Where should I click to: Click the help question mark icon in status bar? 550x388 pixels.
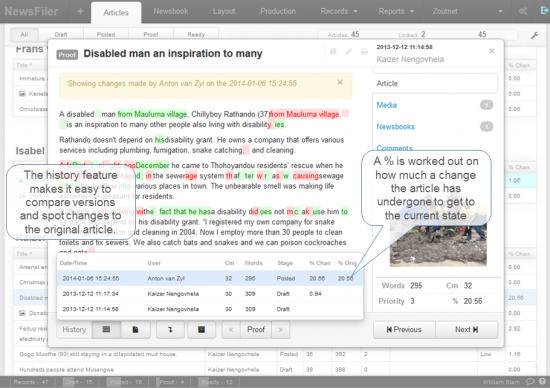click(542, 382)
